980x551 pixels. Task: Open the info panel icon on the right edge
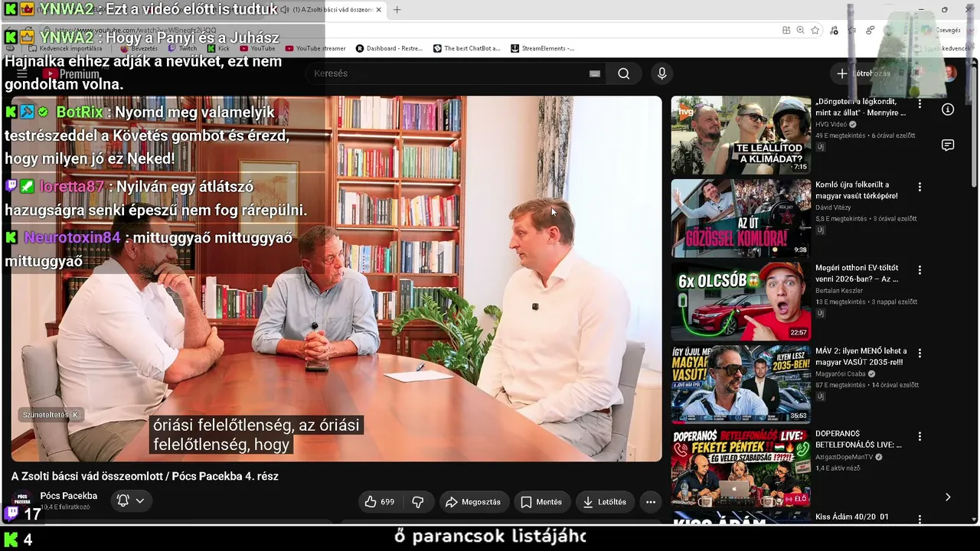tap(948, 109)
